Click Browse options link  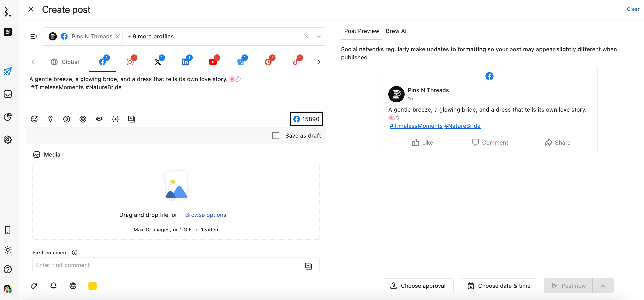click(x=206, y=215)
